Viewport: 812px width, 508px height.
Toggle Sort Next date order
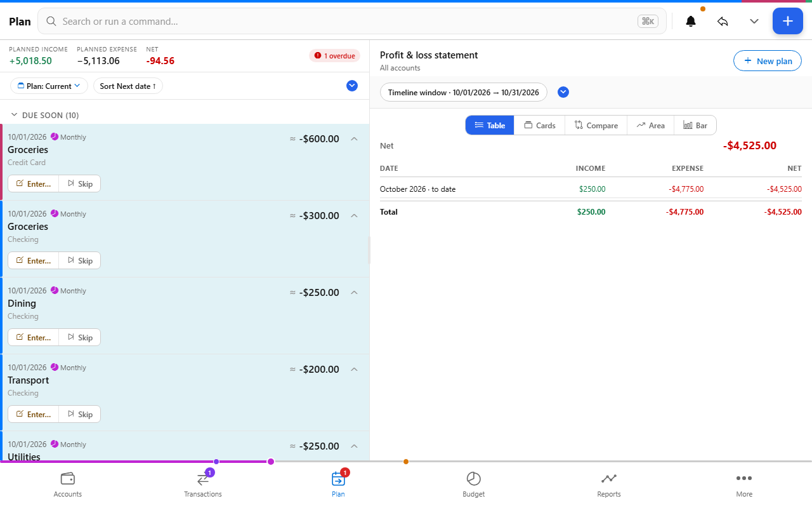pyautogui.click(x=128, y=86)
